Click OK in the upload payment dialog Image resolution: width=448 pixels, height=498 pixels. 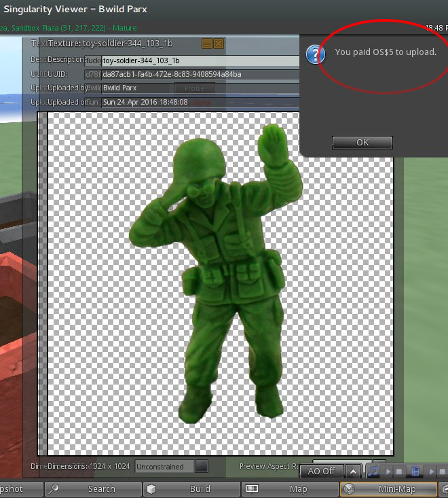tap(362, 142)
